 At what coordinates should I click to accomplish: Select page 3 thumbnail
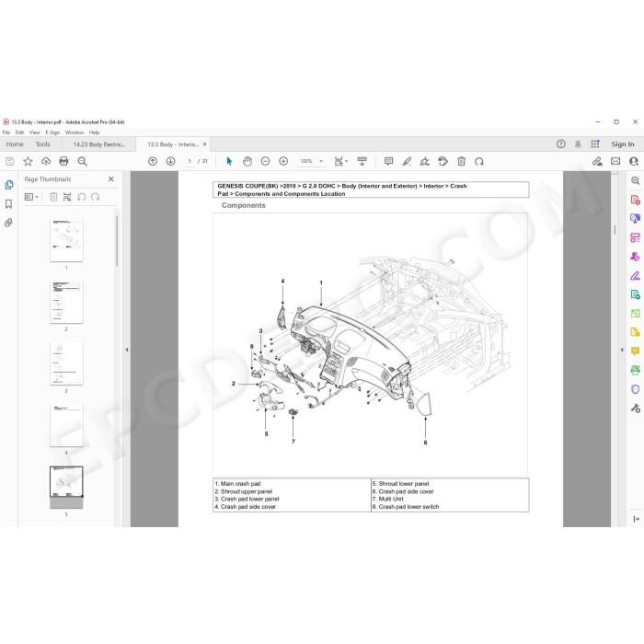[x=66, y=364]
